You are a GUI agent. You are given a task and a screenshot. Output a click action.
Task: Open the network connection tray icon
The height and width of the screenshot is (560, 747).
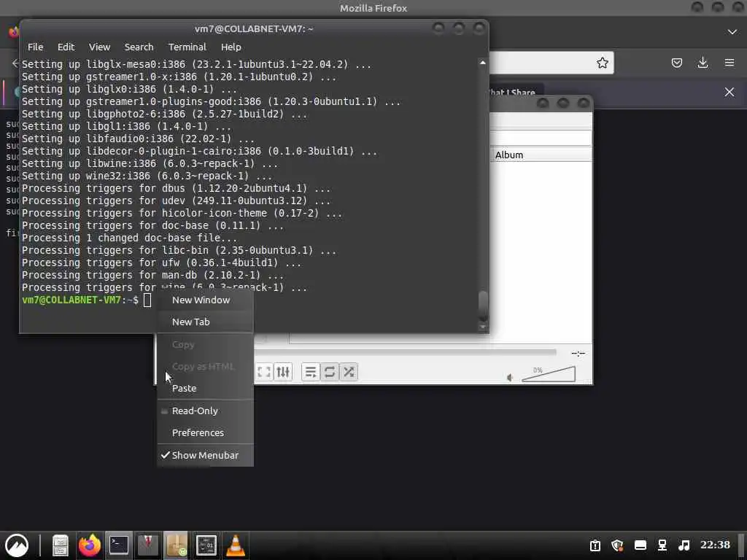[662, 545]
